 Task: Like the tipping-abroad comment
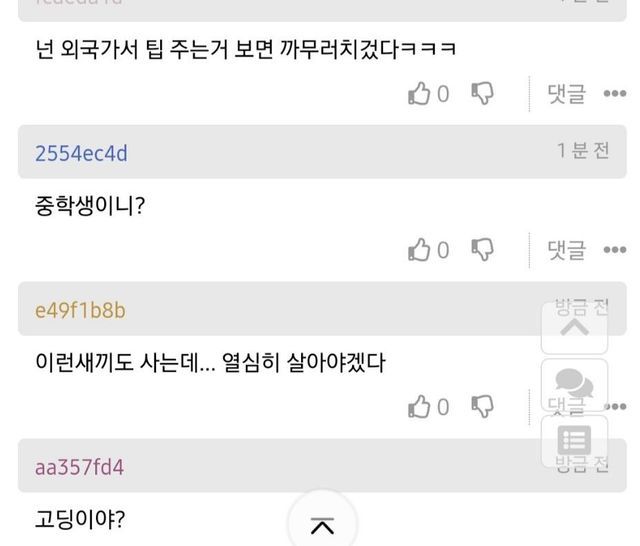[x=420, y=94]
